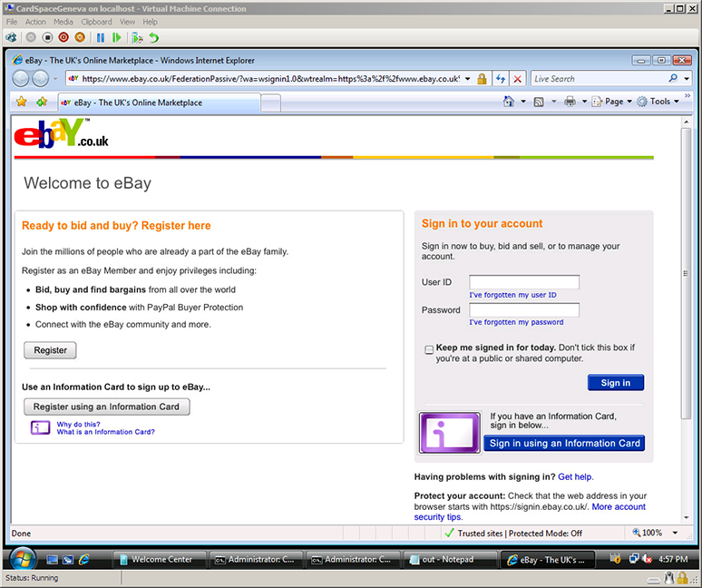
Task: Click Register using an Information Card button
Action: 106,407
